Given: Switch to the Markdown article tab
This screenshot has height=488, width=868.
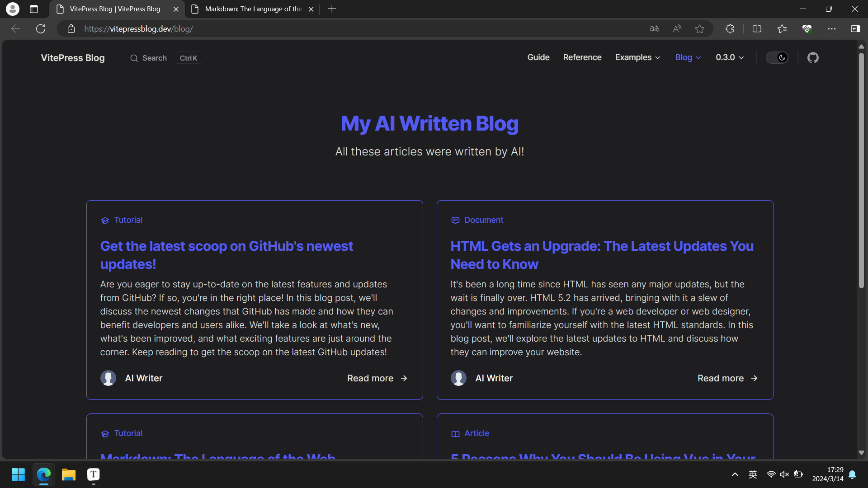Looking at the screenshot, I should coord(253,9).
